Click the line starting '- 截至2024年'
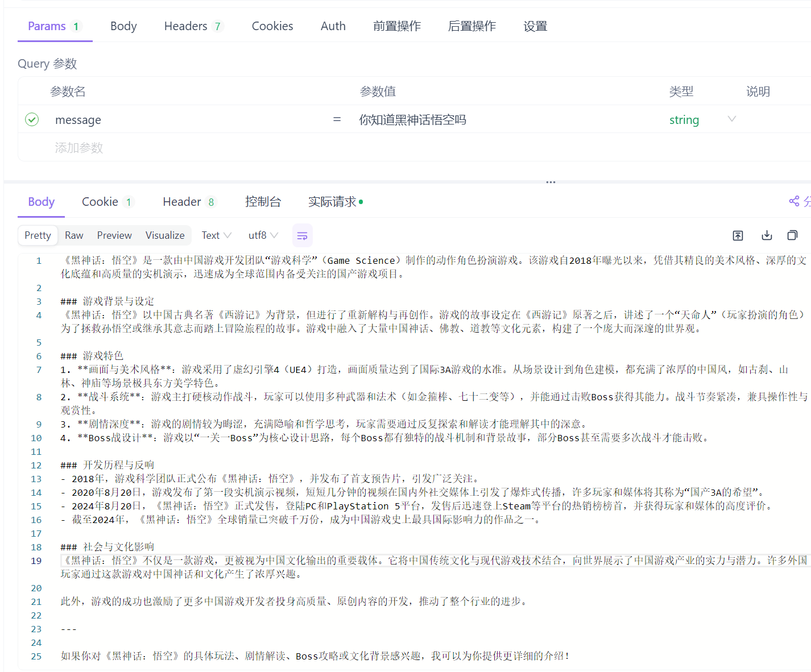This screenshot has height=672, width=811. click(302, 520)
